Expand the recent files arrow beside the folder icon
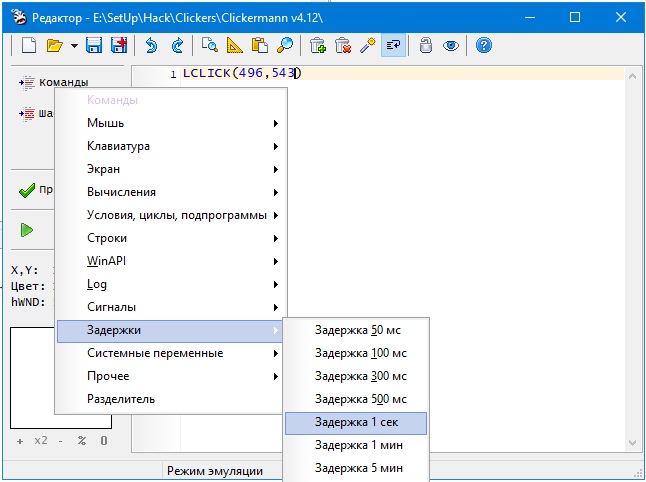646x482 pixels. (74, 45)
